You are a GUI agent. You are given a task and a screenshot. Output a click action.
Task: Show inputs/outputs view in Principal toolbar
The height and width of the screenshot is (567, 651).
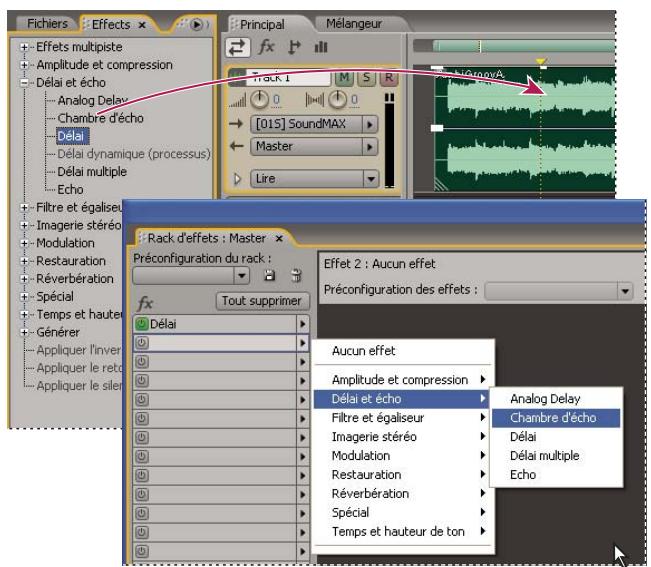pos(237,47)
